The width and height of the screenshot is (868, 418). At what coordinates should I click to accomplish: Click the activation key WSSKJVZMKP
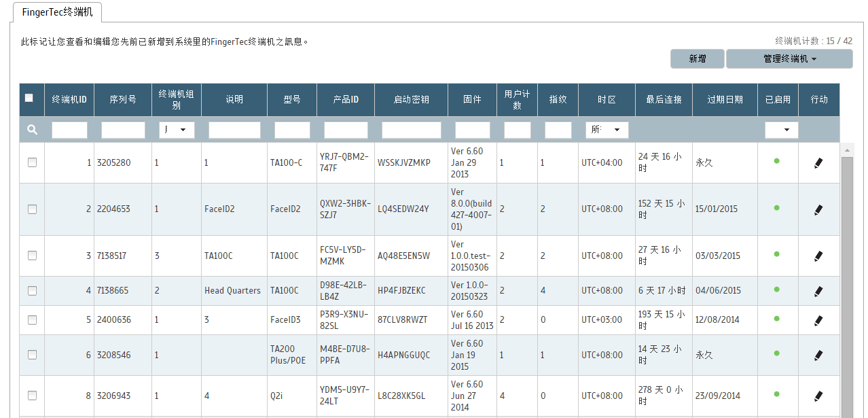coord(404,163)
